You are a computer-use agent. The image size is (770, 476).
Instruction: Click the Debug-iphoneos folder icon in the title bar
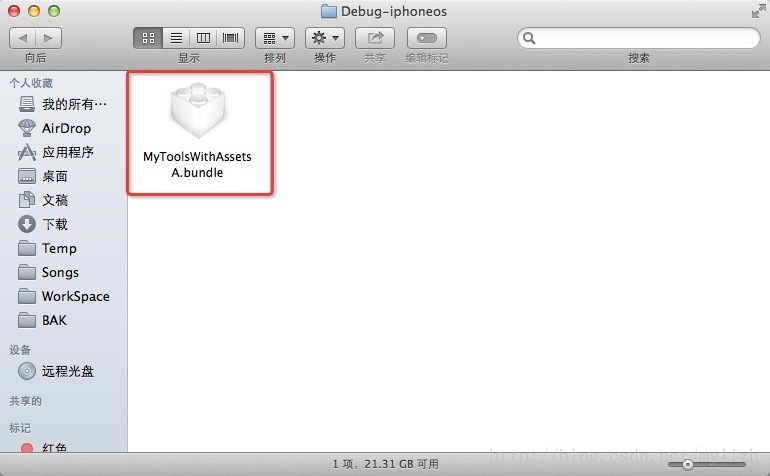(329, 11)
